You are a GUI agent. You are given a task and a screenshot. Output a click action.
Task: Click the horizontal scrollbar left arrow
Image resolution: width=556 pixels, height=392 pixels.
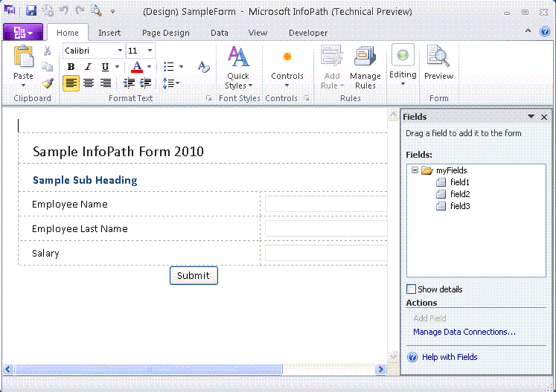(8, 370)
